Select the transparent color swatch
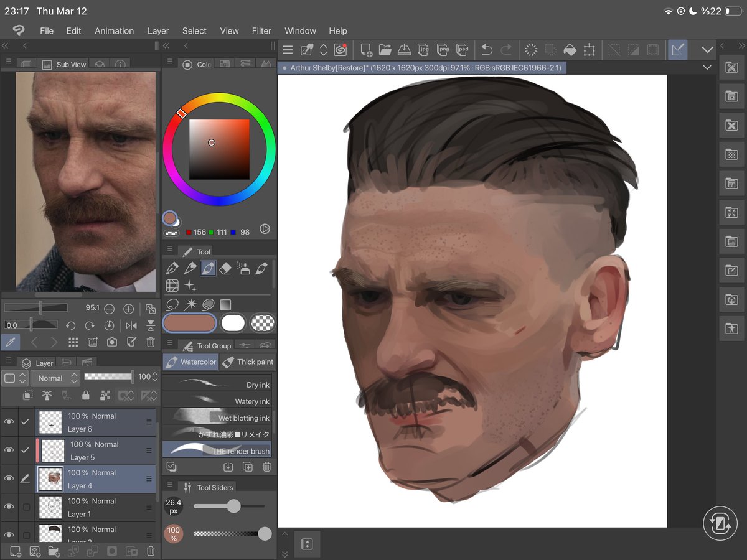Image resolution: width=747 pixels, height=560 pixels. [262, 323]
